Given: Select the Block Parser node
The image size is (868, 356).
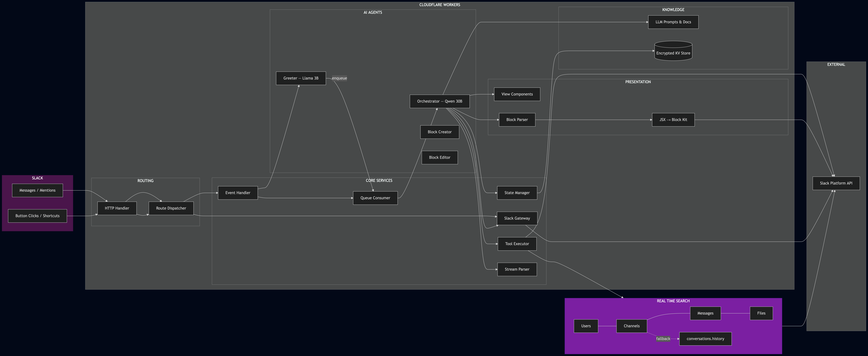Looking at the screenshot, I should point(517,120).
